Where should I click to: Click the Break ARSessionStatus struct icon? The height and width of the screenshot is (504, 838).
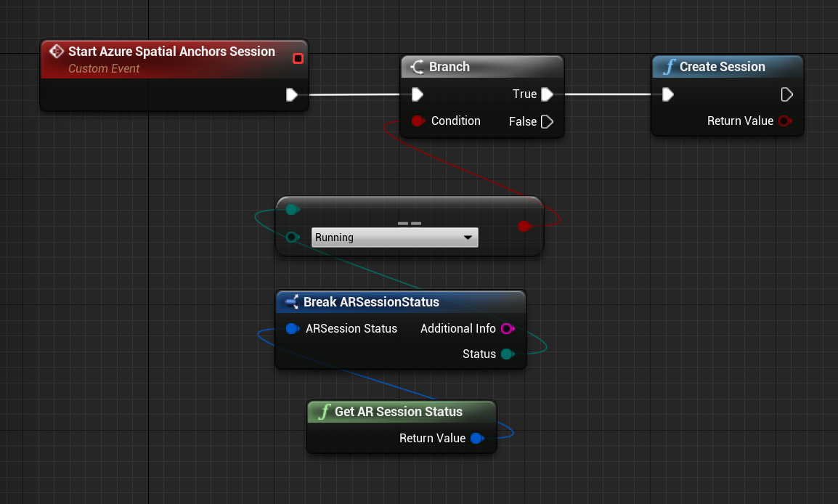(x=291, y=302)
